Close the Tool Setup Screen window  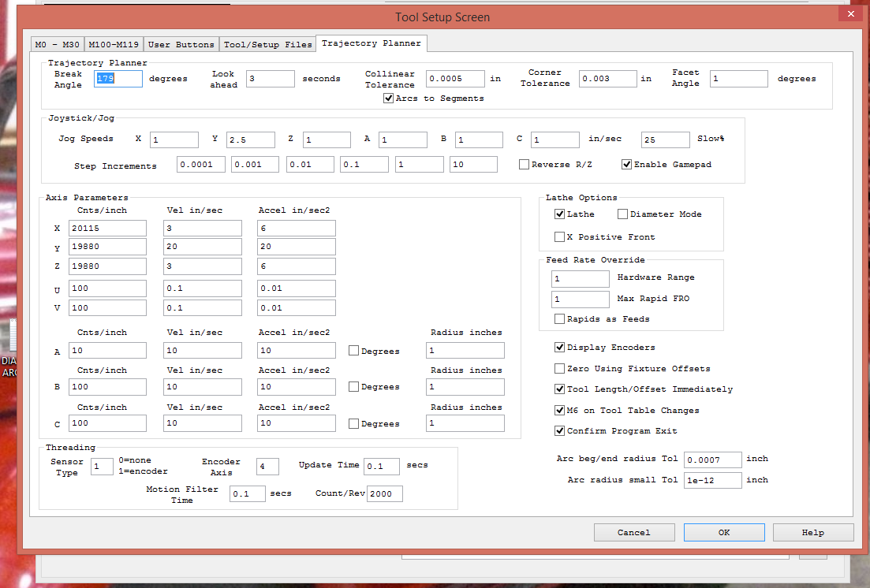[849, 14]
